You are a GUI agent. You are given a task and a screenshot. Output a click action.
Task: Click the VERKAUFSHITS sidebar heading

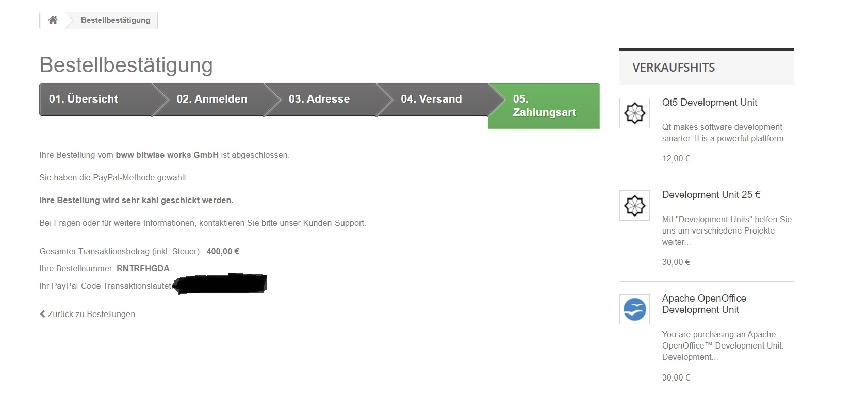click(674, 68)
